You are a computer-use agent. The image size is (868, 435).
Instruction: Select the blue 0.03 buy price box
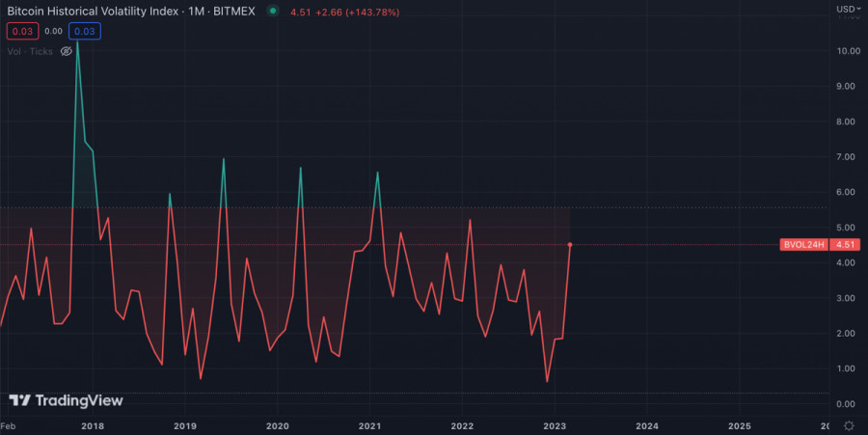(x=85, y=31)
